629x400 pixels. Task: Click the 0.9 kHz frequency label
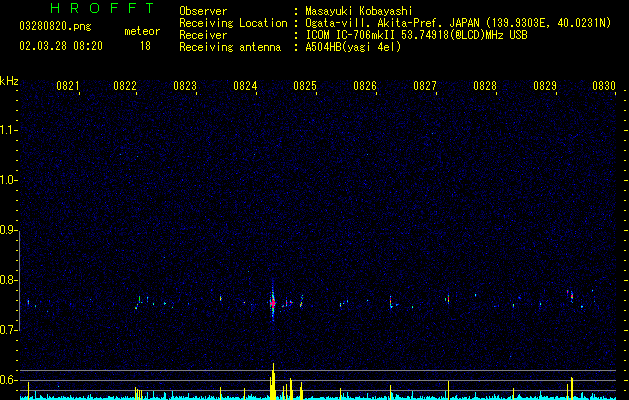[9, 230]
